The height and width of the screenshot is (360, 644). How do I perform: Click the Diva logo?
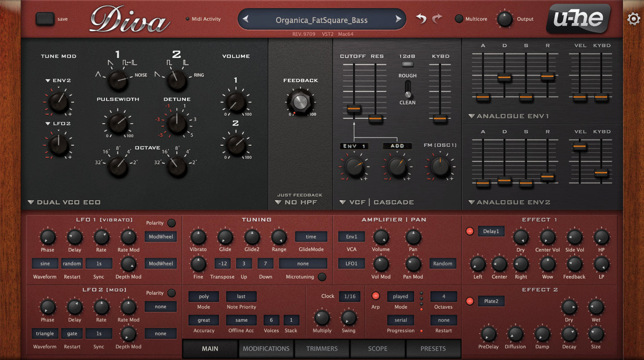[130, 19]
